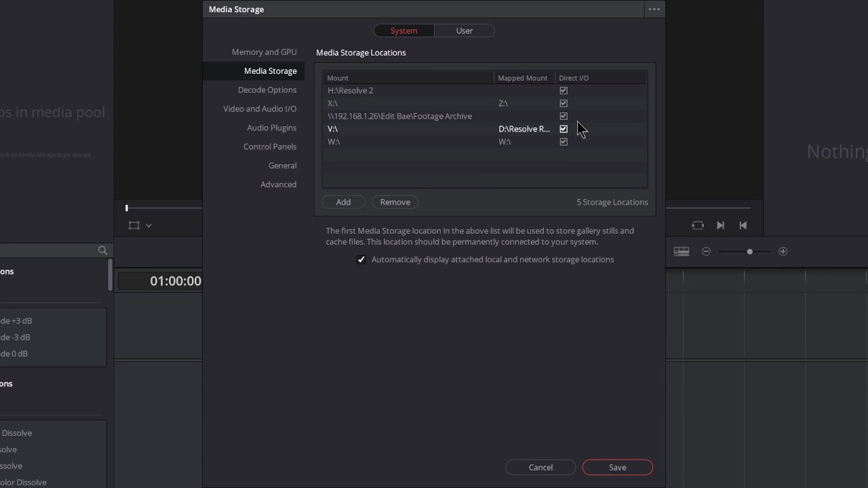
Task: Click the W:\ mapped mount cell
Action: [524, 142]
